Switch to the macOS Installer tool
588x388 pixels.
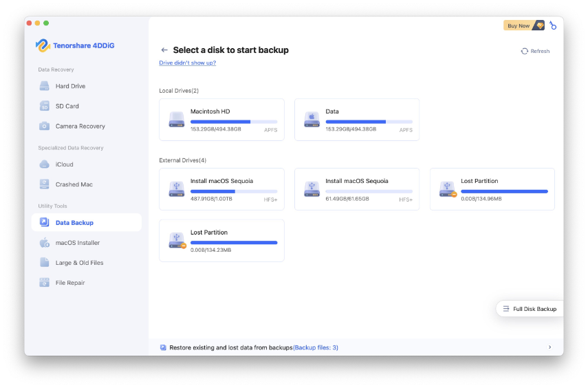point(86,243)
